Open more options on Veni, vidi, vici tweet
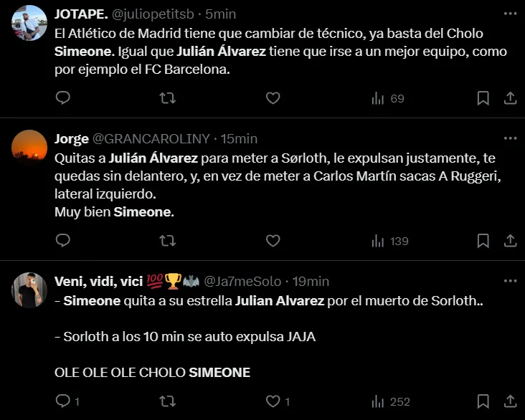This screenshot has height=420, width=525. coord(510,281)
